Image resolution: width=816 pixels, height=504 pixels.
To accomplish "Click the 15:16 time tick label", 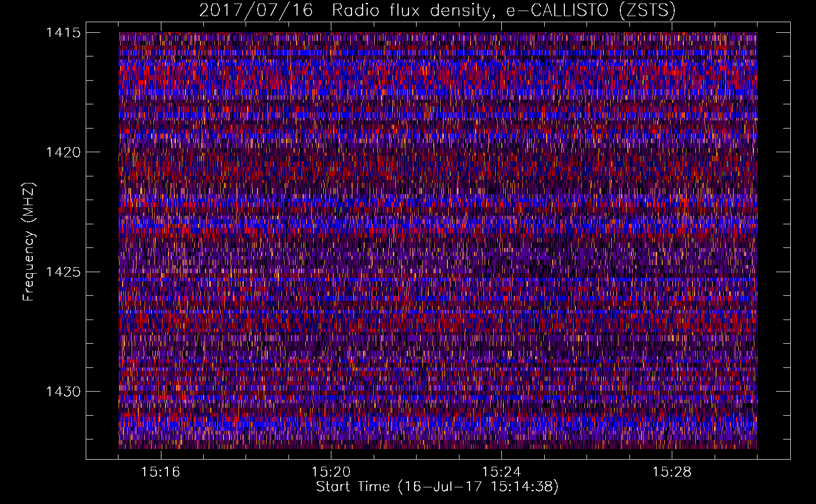I will click(x=160, y=472).
